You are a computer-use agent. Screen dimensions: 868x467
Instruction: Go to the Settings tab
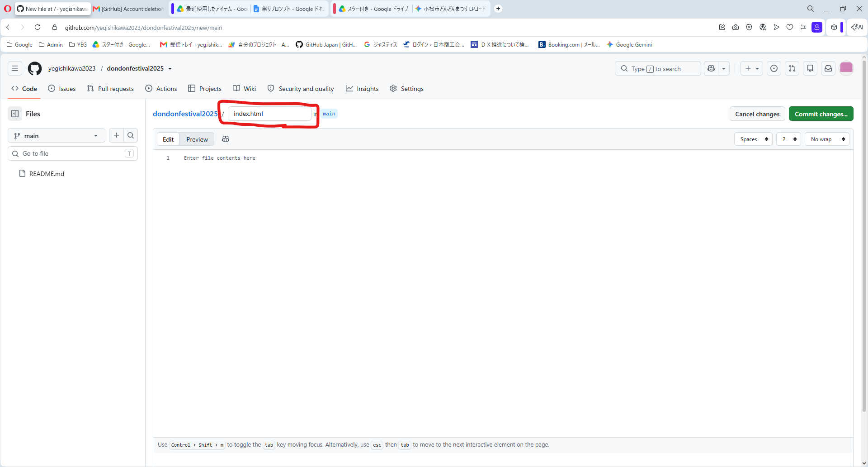click(x=406, y=89)
